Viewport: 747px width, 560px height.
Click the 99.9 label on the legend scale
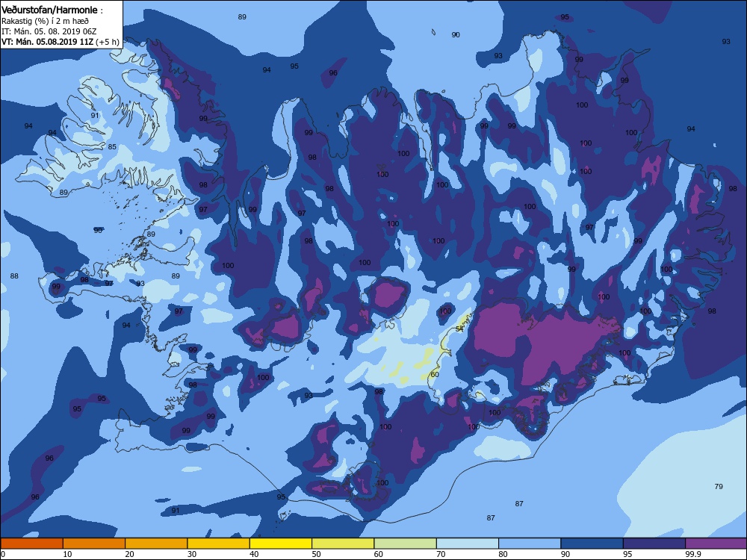click(692, 554)
